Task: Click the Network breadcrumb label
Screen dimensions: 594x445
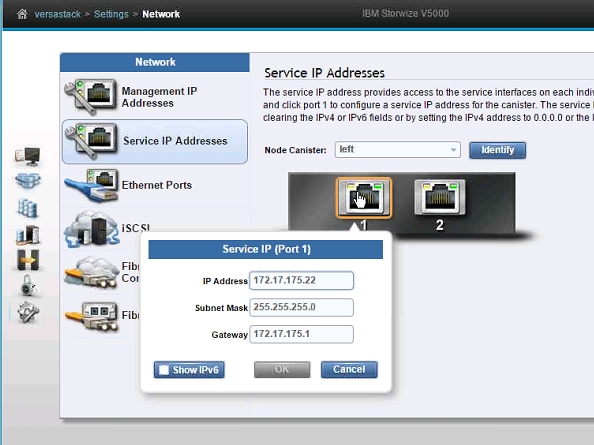Action: pyautogui.click(x=161, y=14)
